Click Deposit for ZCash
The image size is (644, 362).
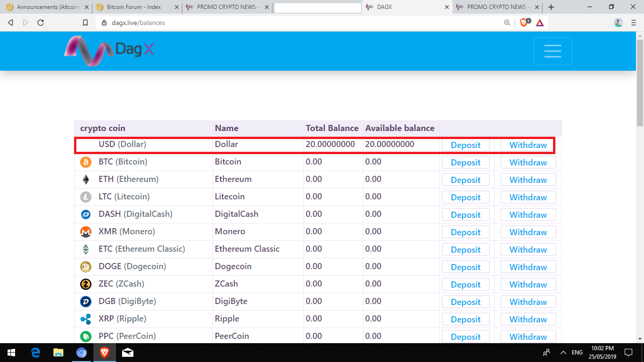[465, 285]
